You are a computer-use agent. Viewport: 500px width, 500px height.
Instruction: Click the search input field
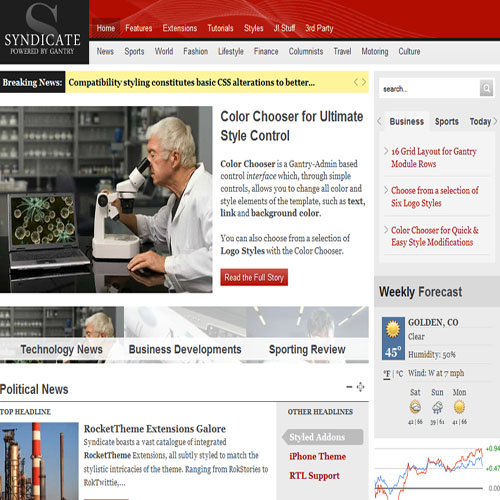click(430, 88)
